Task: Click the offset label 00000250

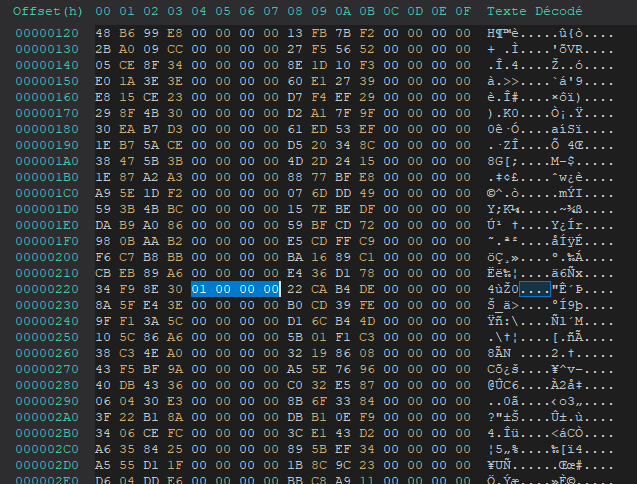Action: 47,337
